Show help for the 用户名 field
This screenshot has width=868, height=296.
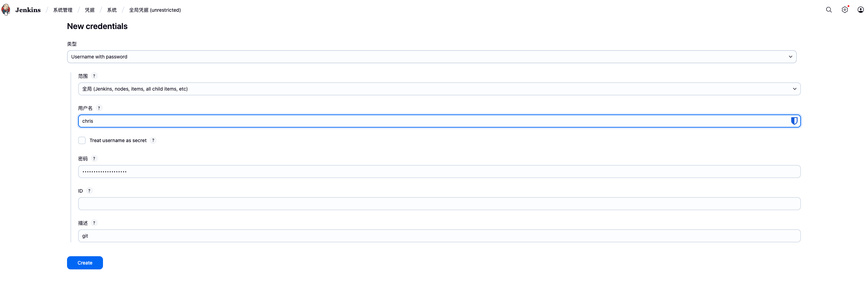pos(99,108)
